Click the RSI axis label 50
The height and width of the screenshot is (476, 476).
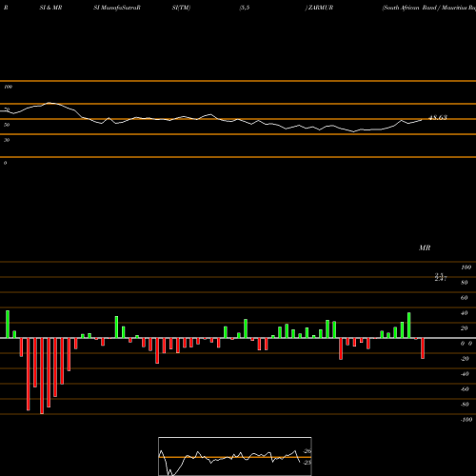(7, 125)
